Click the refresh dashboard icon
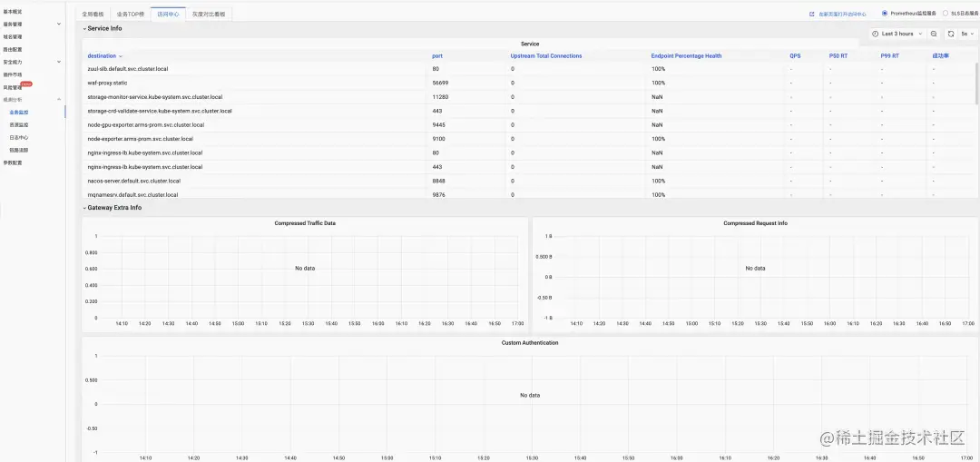The image size is (980, 462). click(951, 34)
